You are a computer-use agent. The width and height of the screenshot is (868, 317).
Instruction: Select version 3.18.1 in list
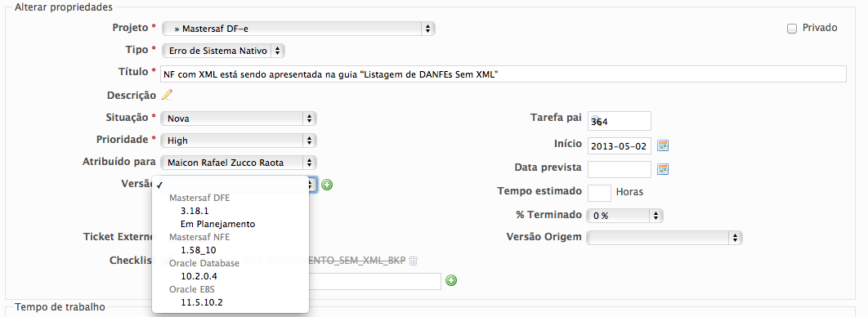(230, 211)
